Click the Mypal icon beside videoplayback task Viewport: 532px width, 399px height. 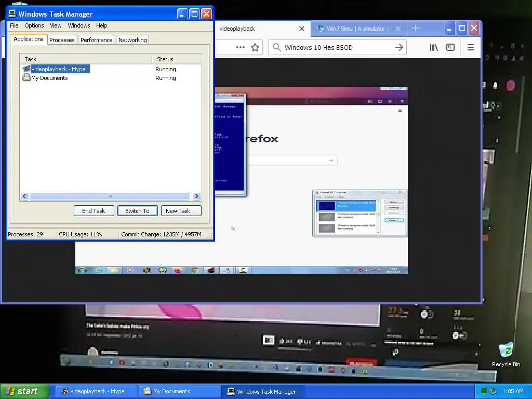[26, 69]
